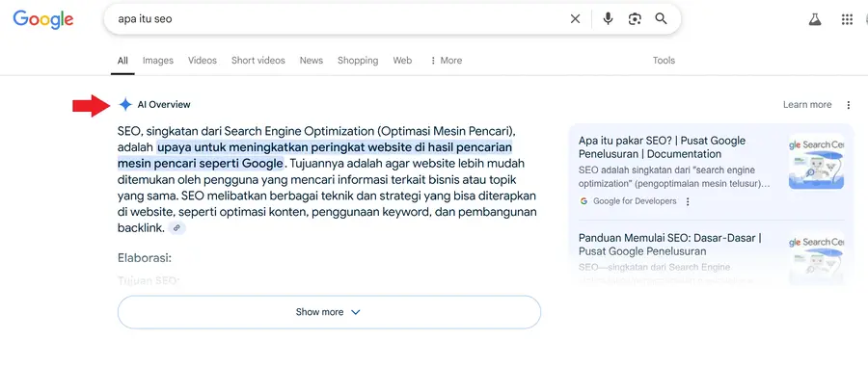Click the link chip after 'backlink.'
The width and height of the screenshot is (868, 366).
click(x=176, y=227)
